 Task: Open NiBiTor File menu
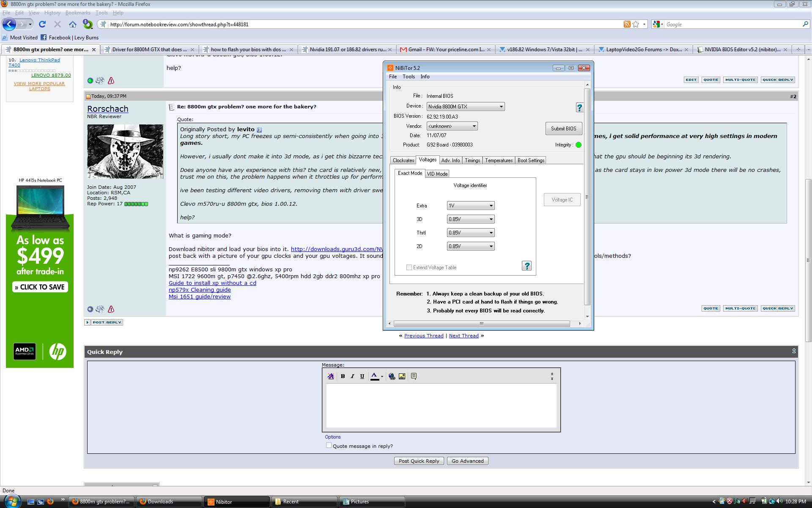click(393, 77)
